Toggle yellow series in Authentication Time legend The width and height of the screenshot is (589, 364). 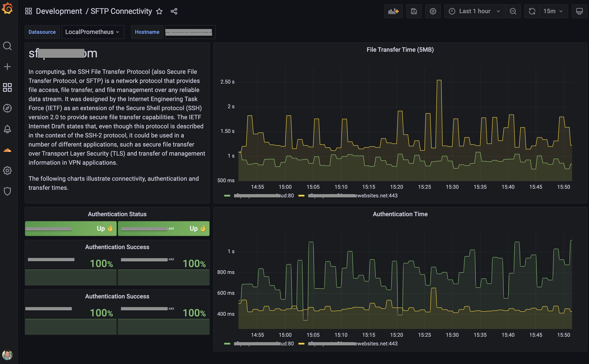click(x=352, y=343)
